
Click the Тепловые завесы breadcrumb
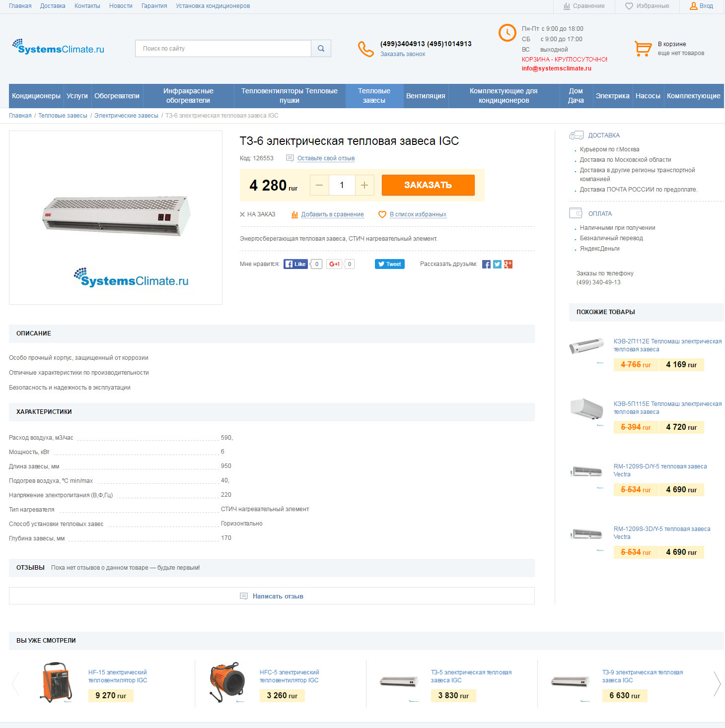[x=63, y=116]
